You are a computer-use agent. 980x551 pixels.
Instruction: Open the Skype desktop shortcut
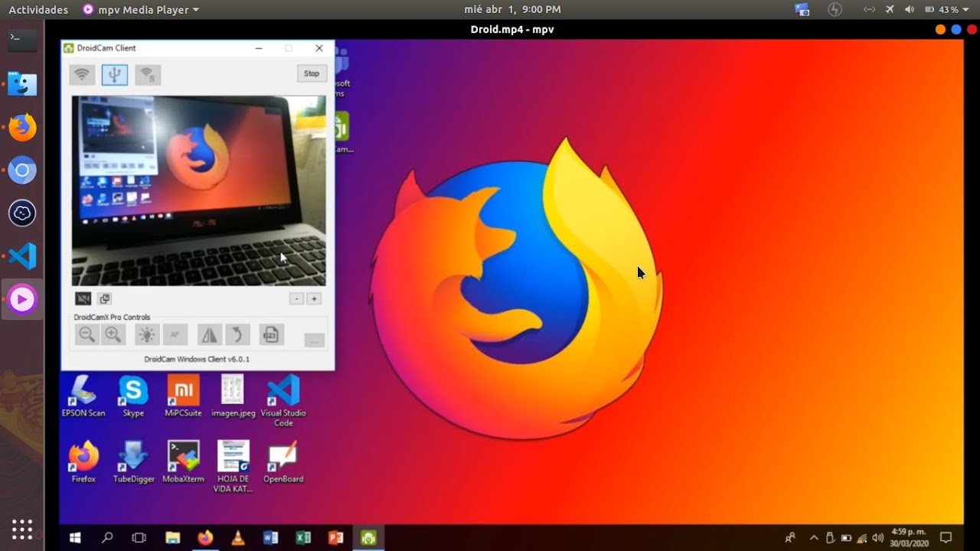point(133,396)
